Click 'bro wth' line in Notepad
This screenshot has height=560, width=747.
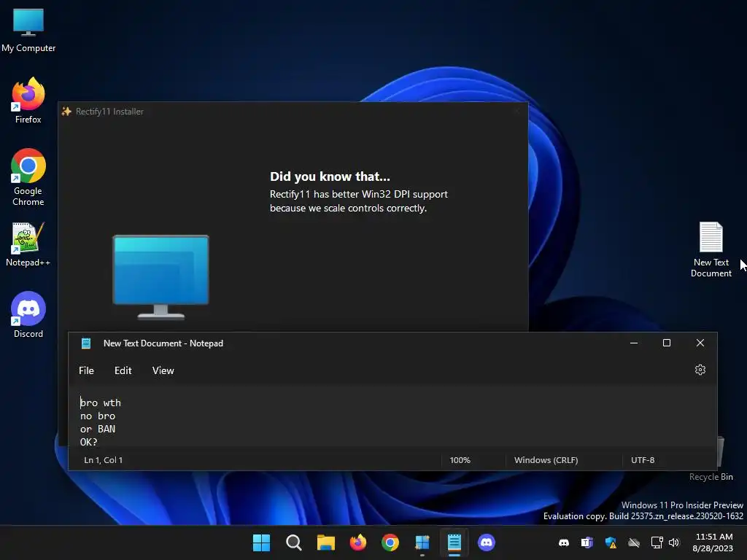tap(101, 402)
